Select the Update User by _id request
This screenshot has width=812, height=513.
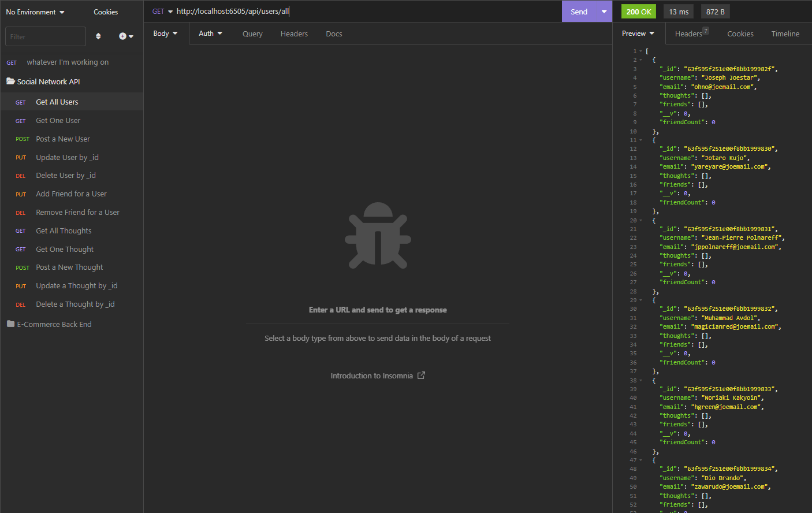point(72,157)
